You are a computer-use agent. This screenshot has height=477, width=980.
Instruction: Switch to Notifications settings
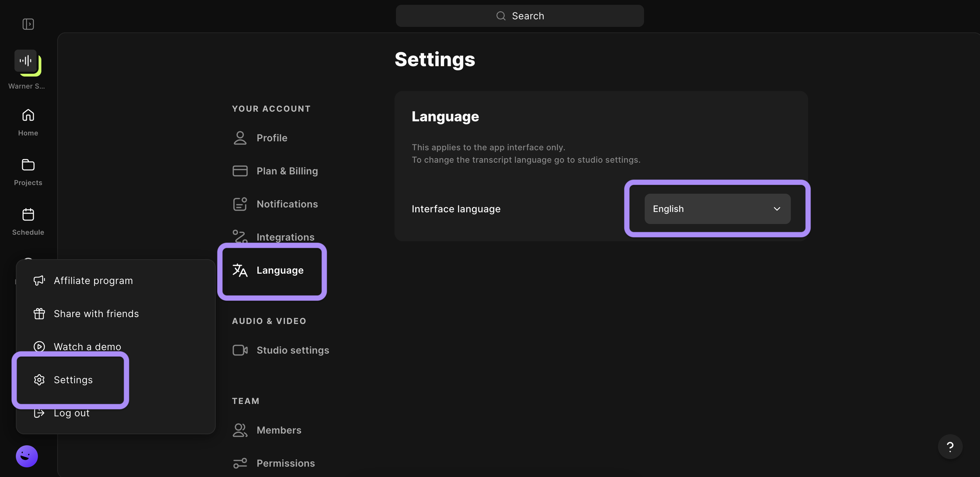click(275, 204)
